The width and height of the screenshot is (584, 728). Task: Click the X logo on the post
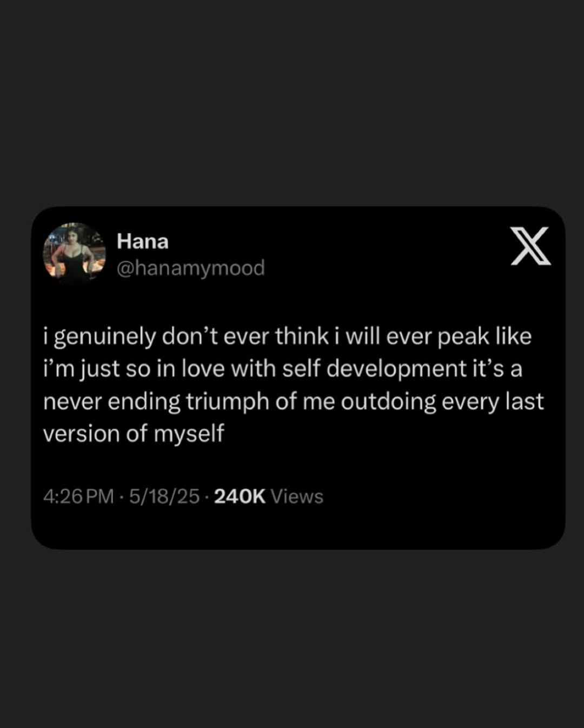pos(530,246)
